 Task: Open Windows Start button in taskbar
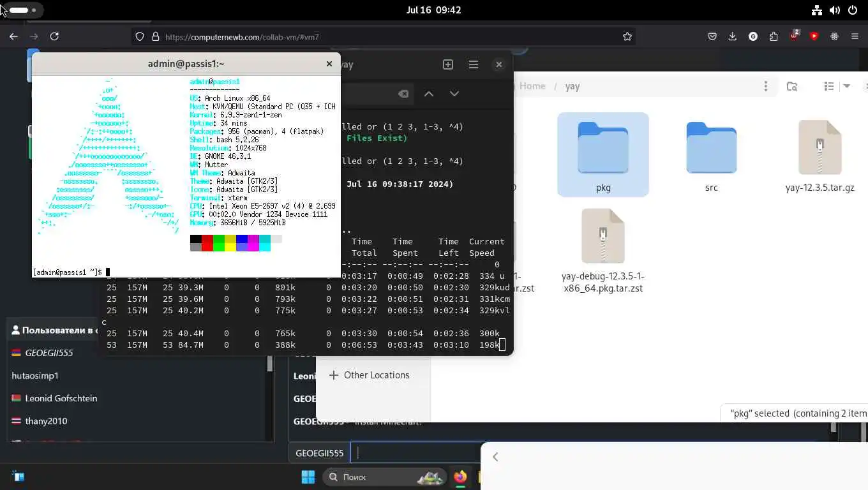tap(308, 477)
